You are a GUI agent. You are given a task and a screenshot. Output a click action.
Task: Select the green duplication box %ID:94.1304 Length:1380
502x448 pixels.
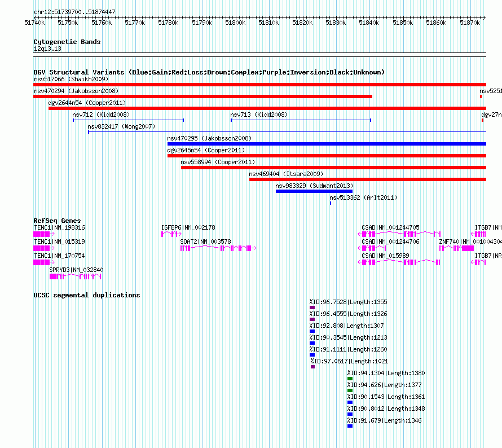[x=350, y=379]
